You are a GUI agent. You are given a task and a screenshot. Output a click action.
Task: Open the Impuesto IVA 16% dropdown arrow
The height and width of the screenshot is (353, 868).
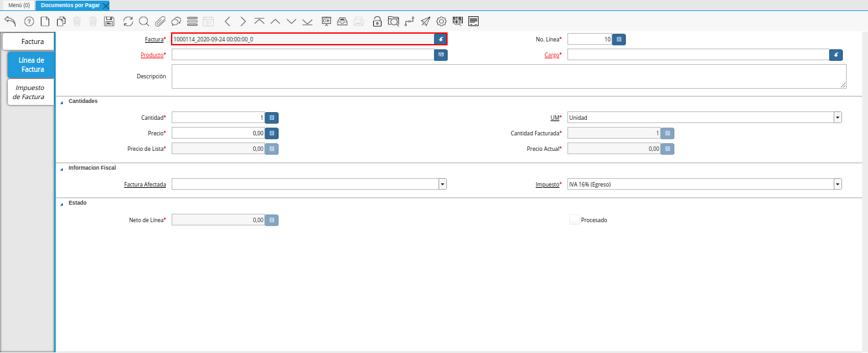coord(838,185)
